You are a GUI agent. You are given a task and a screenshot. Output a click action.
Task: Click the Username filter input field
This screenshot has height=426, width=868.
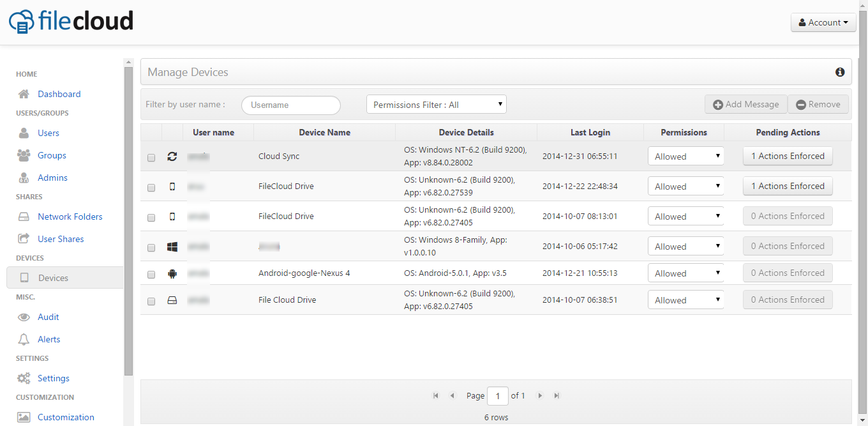pyautogui.click(x=291, y=105)
